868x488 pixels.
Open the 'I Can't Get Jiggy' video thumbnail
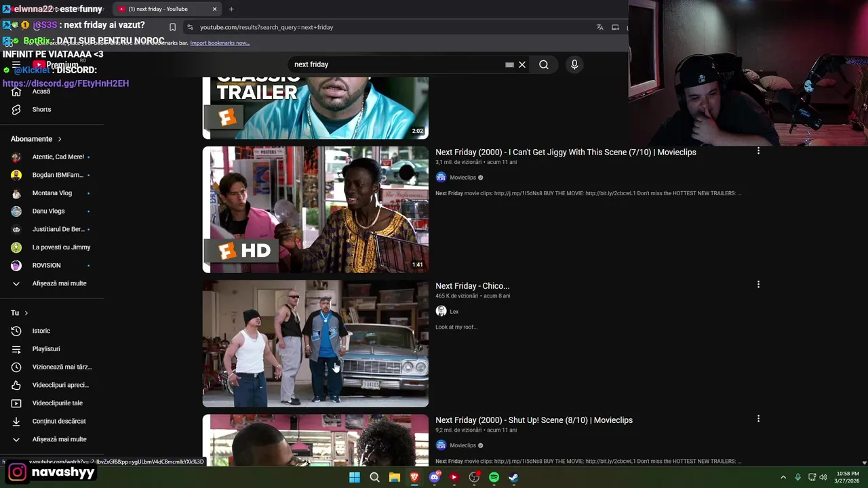(315, 210)
